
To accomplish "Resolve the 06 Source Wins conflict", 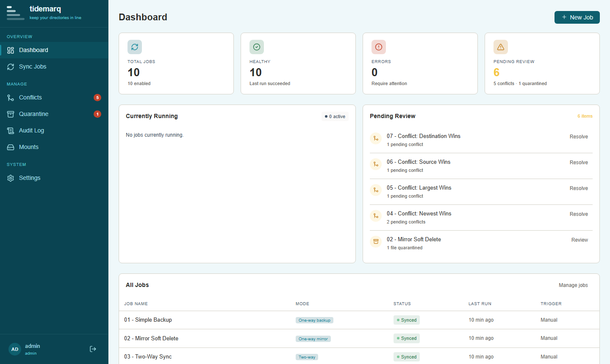I will (579, 163).
